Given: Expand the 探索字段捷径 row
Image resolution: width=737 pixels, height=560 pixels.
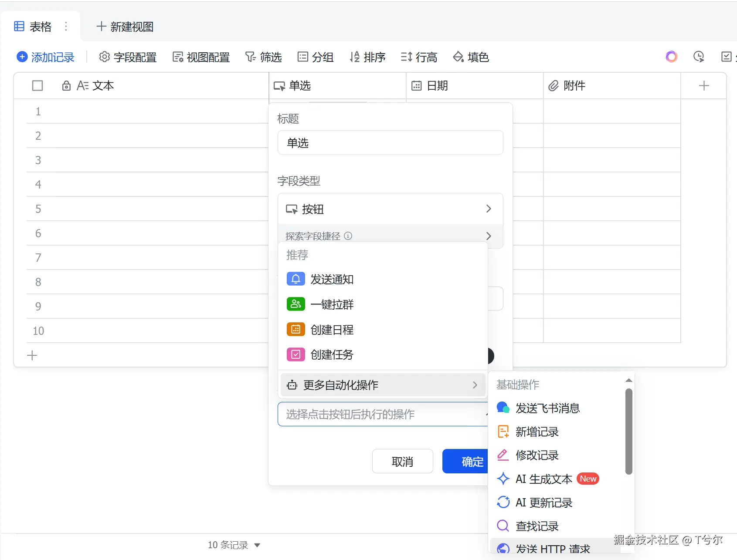Looking at the screenshot, I should tap(391, 236).
